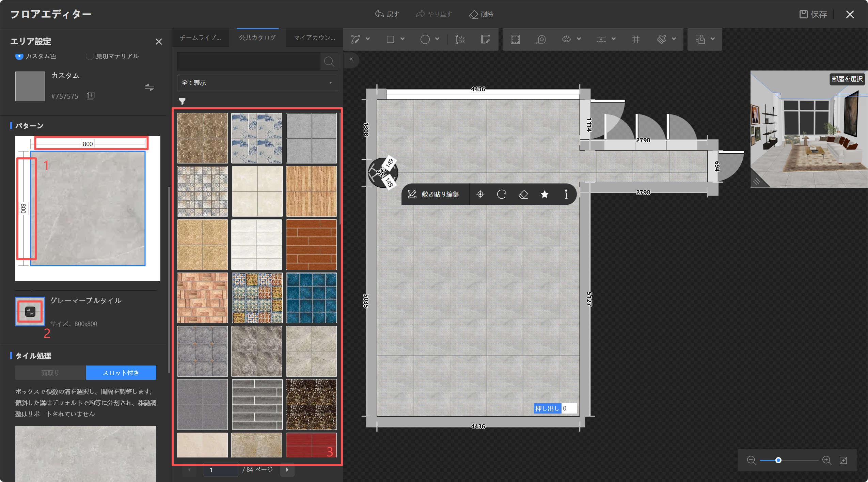Expand the visibility options dropdown arrow
This screenshot has width=868, height=482.
coord(579,39)
